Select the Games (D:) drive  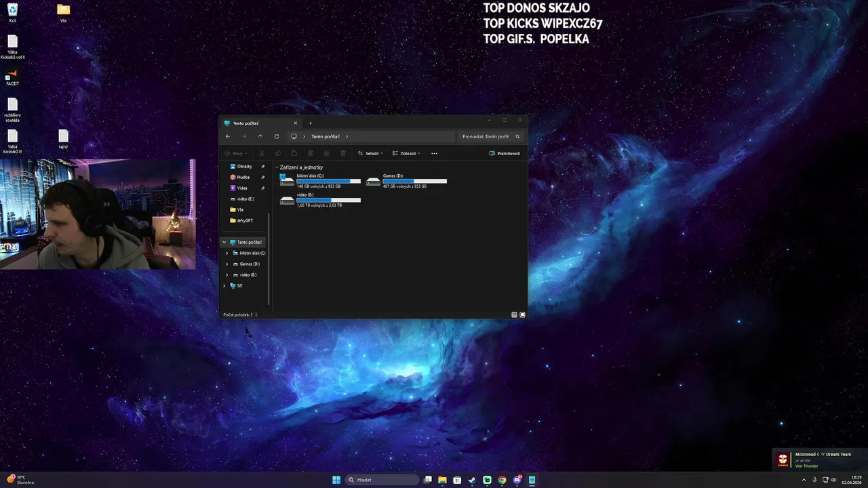pyautogui.click(x=406, y=180)
